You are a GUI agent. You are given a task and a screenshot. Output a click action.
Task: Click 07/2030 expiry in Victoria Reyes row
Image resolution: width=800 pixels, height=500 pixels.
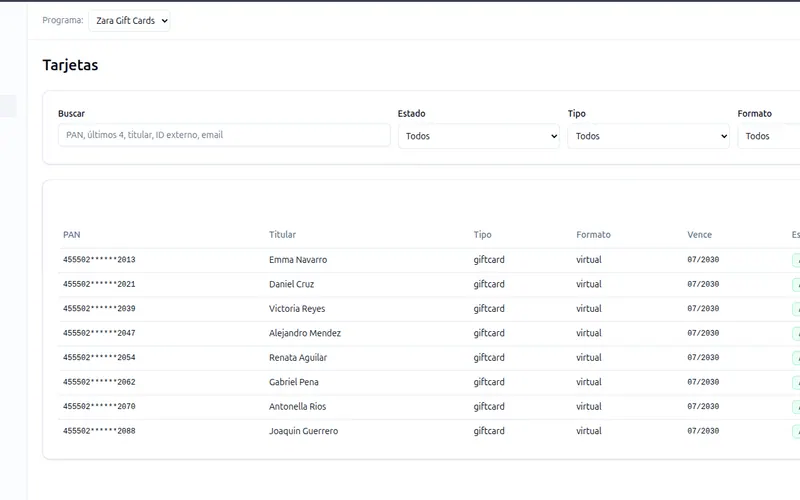(x=703, y=309)
